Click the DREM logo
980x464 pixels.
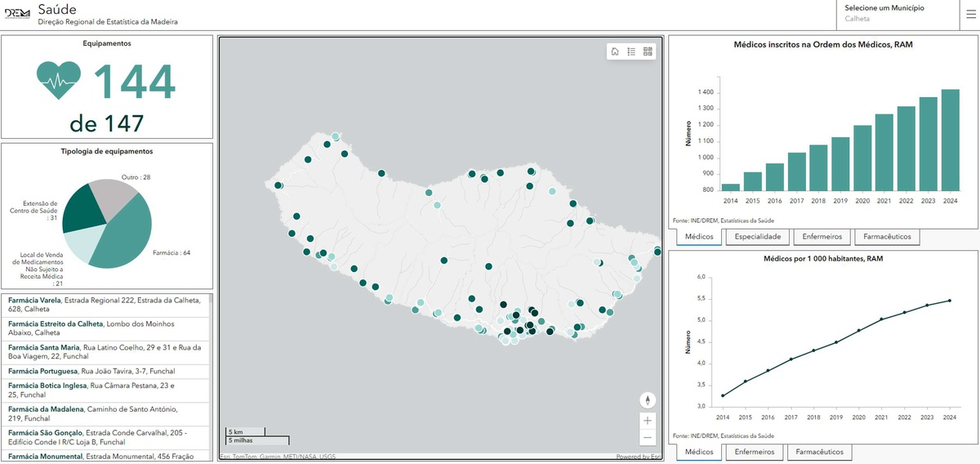click(17, 14)
